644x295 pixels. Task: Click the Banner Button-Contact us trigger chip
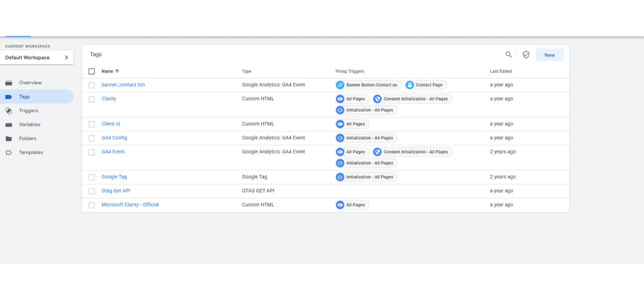pyautogui.click(x=368, y=85)
